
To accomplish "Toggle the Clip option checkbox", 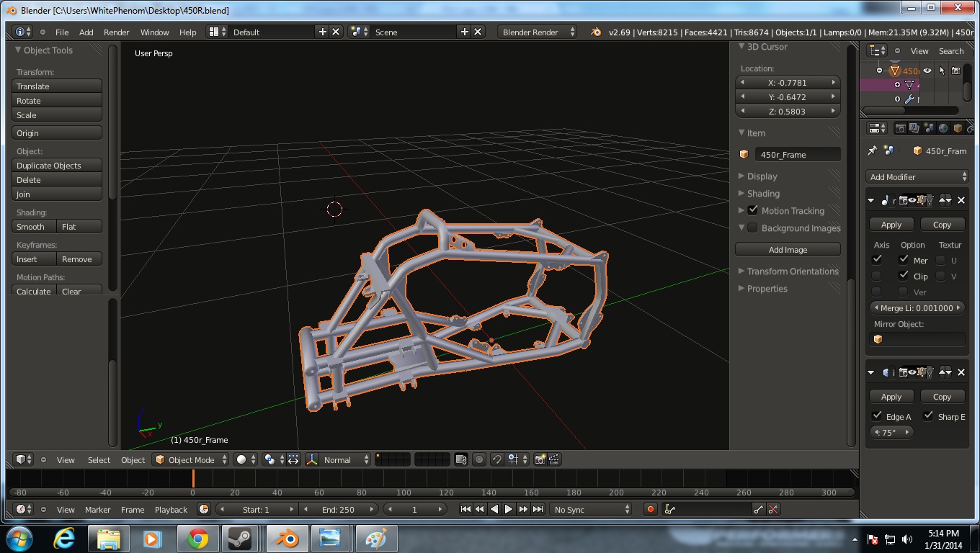I will 904,275.
